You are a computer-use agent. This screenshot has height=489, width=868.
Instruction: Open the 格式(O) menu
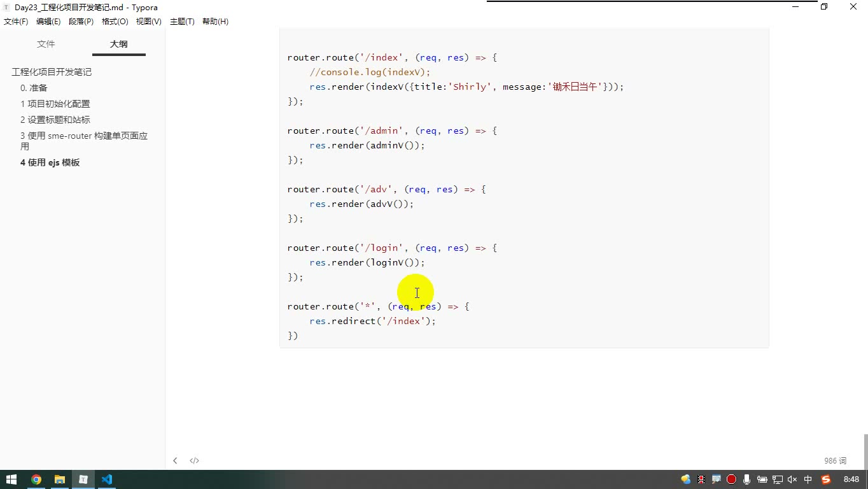pyautogui.click(x=115, y=21)
